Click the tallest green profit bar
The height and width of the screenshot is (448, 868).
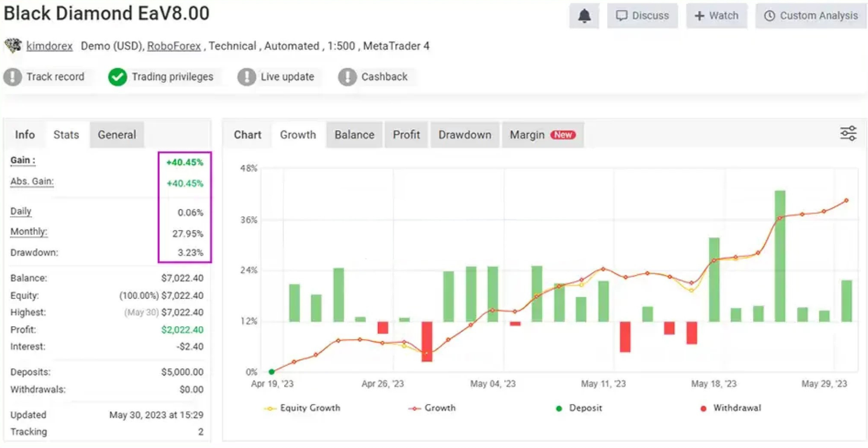[x=780, y=256]
